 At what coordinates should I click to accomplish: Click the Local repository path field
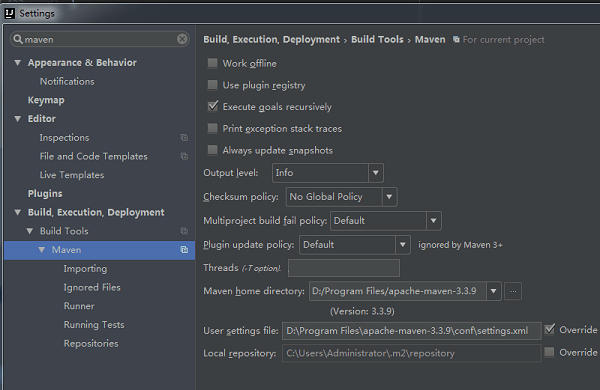tap(412, 353)
